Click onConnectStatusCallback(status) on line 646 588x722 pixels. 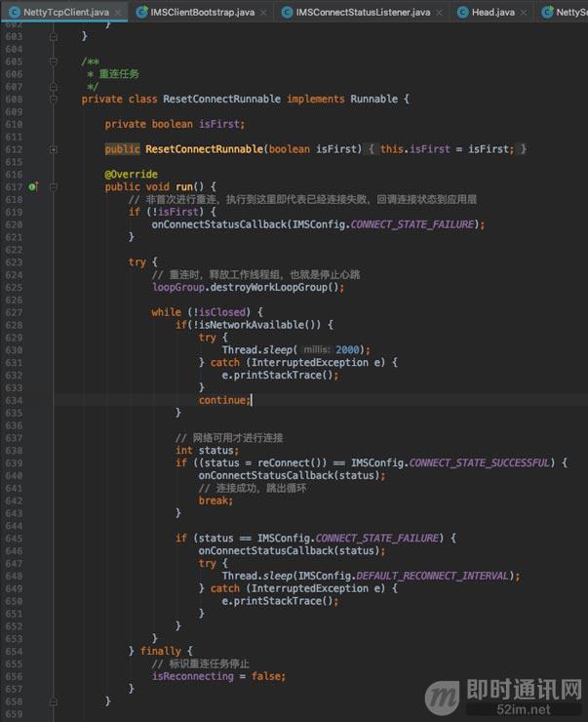click(292, 550)
